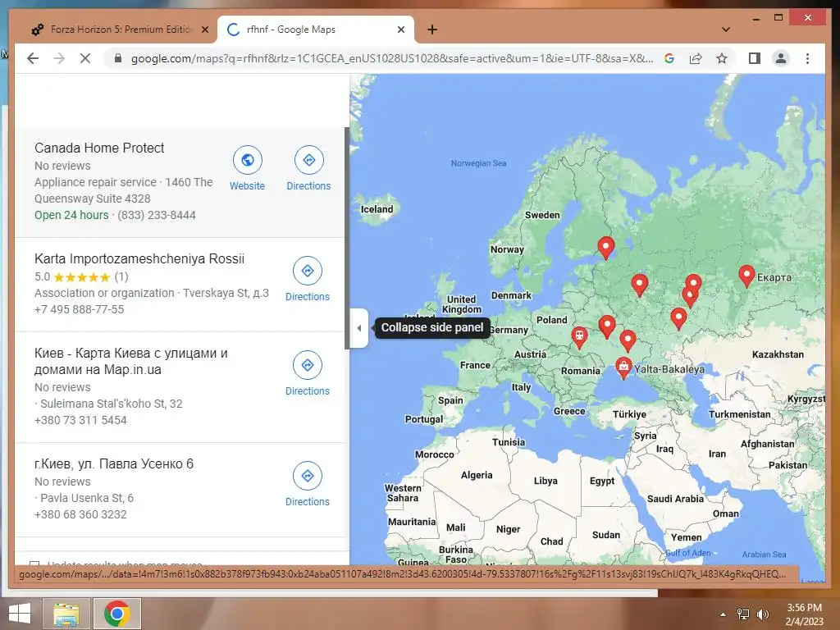Open a new browser tab
This screenshot has width=840, height=630.
point(432,30)
